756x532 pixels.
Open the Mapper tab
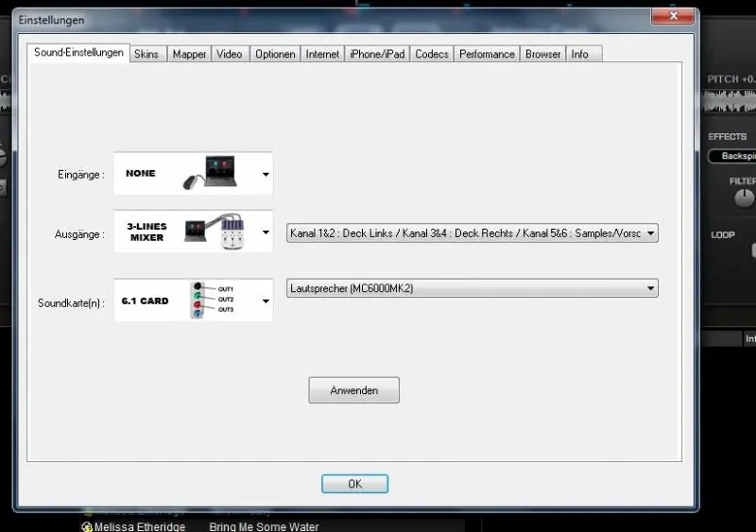(189, 54)
